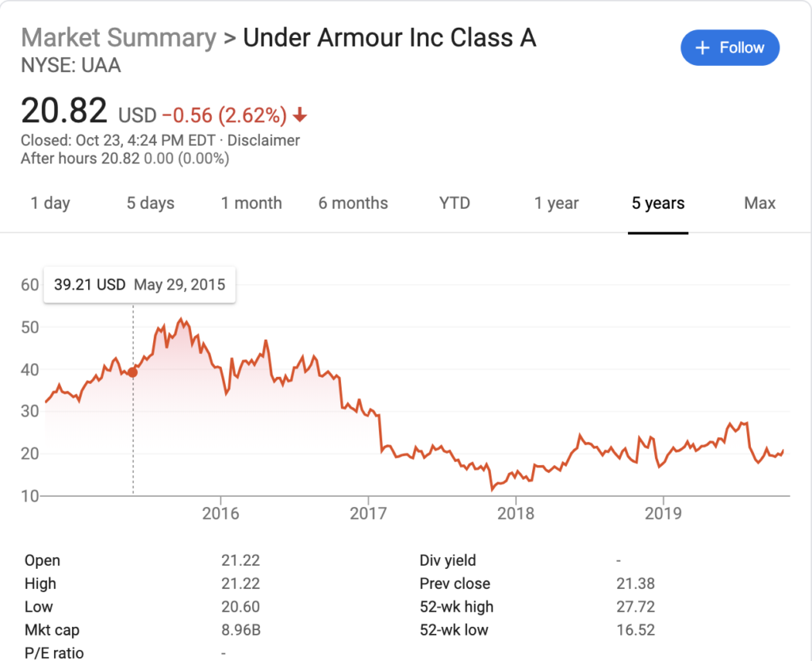Click the 2018 label on the chart axis
Viewport: 812px width, 661px height.
516,513
